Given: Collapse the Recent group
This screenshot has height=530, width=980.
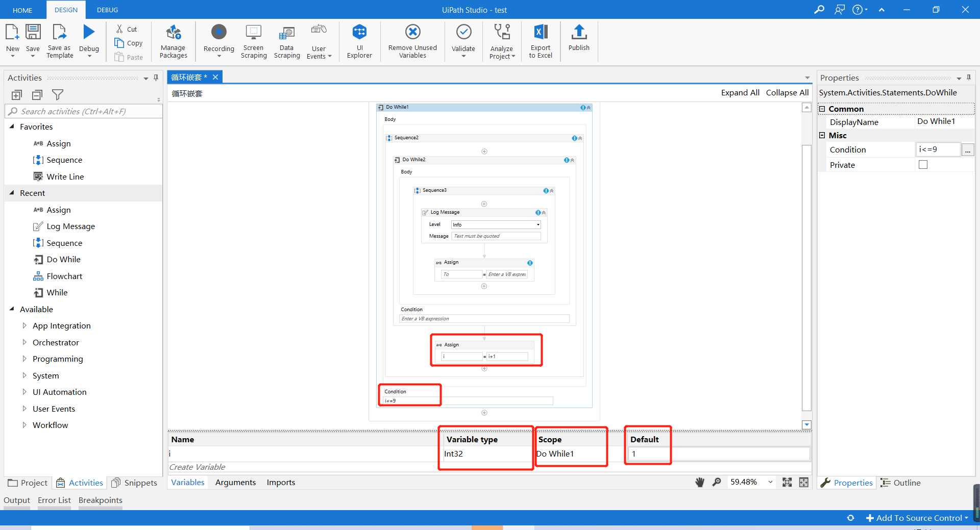Looking at the screenshot, I should pos(12,193).
